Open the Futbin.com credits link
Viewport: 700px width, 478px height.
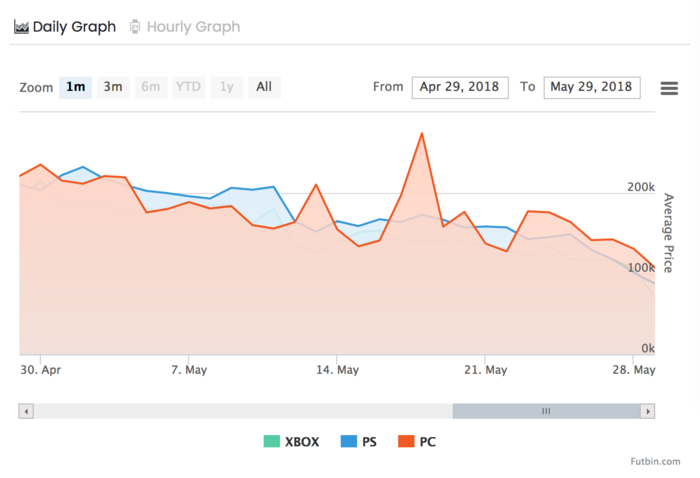pyautogui.click(x=655, y=461)
